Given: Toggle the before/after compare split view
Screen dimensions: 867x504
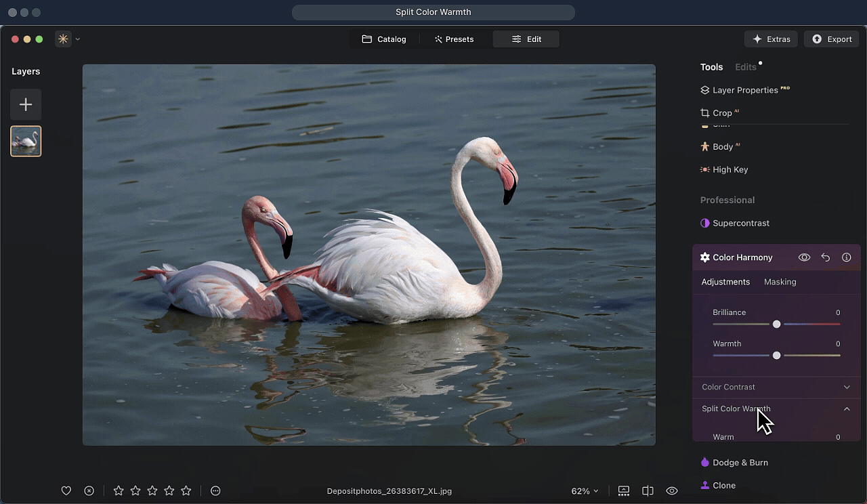Looking at the screenshot, I should tap(648, 490).
